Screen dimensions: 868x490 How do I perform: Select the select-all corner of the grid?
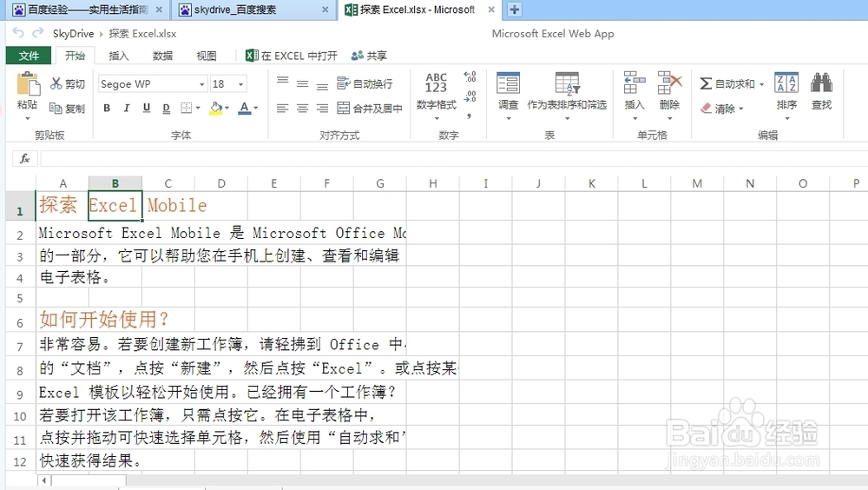21,183
